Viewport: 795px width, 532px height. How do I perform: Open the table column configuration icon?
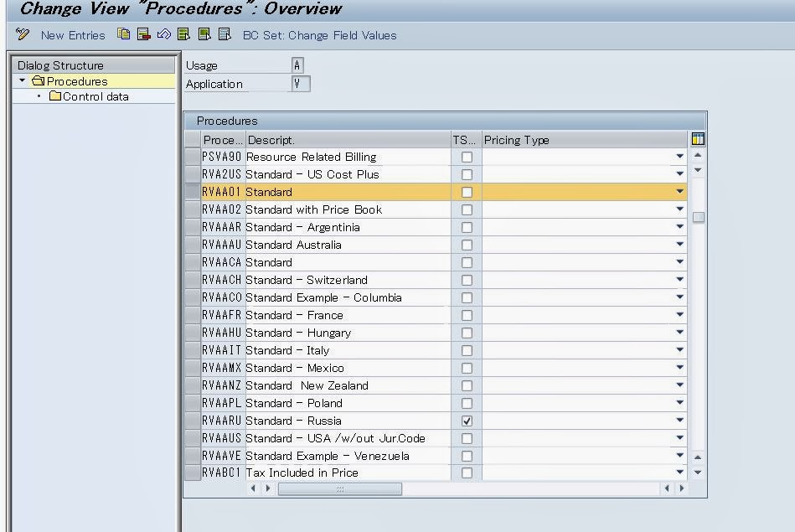pyautogui.click(x=698, y=139)
